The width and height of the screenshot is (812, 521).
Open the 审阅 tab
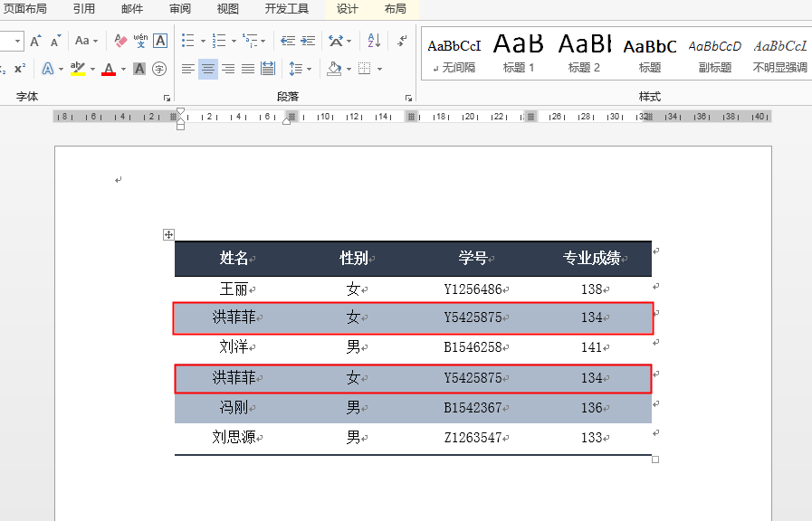pos(180,9)
